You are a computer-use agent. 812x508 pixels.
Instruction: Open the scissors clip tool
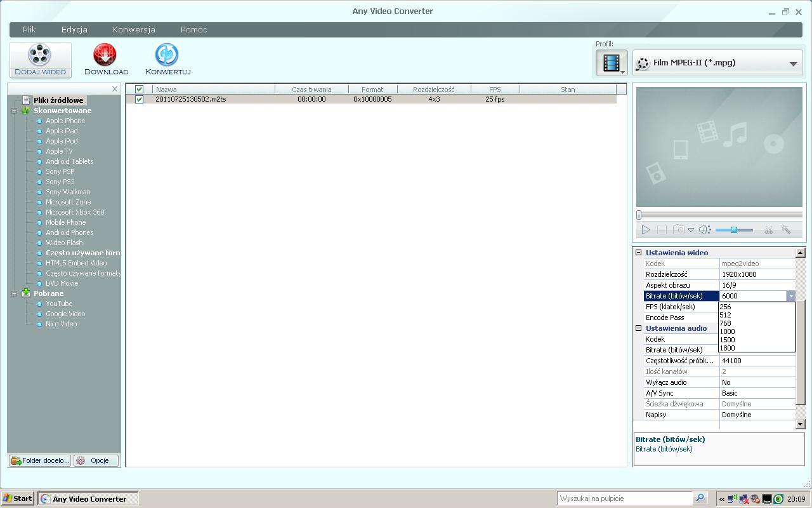click(768, 230)
